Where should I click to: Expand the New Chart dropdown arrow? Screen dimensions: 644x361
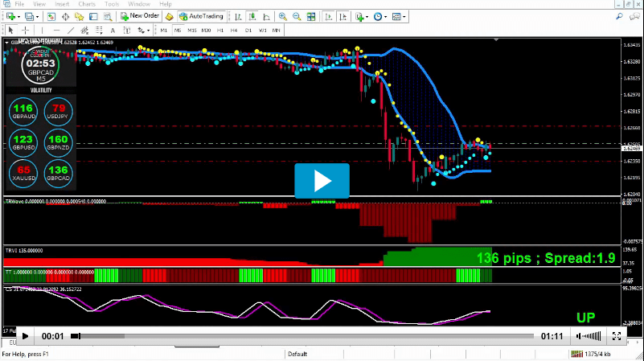[x=18, y=17]
